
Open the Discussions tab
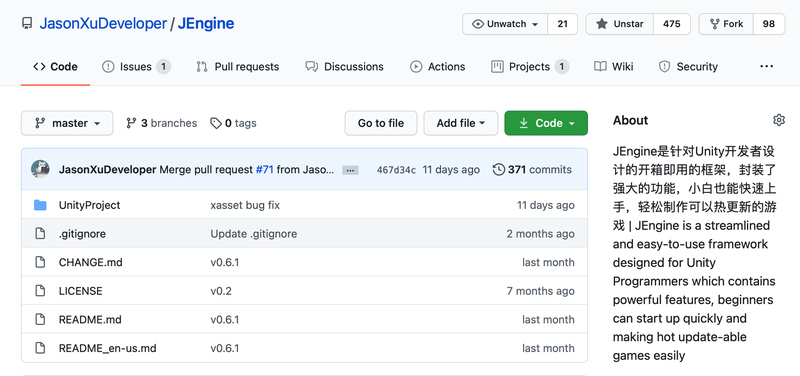(344, 67)
